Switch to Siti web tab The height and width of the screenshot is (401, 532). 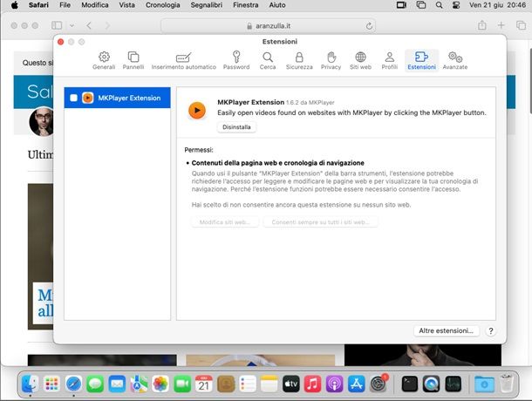click(360, 61)
